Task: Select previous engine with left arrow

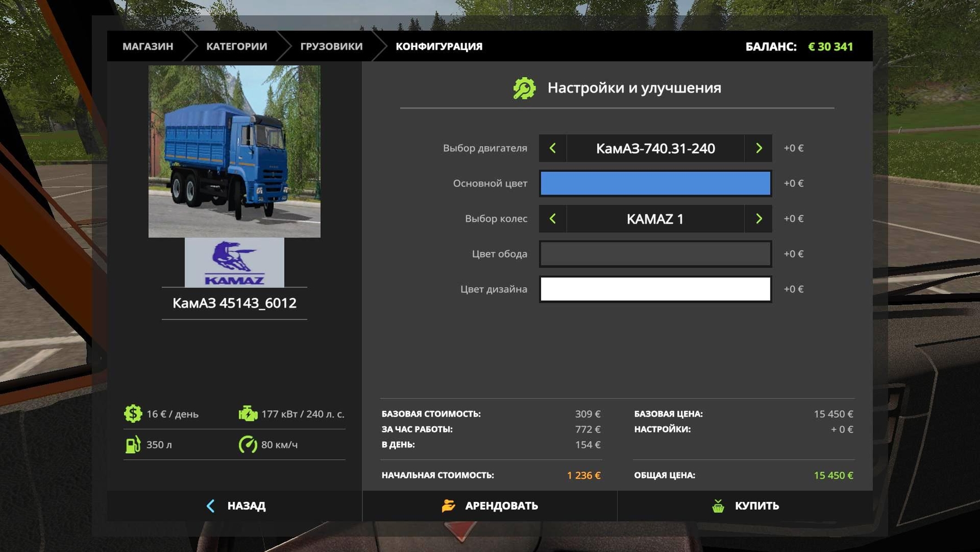Action: coord(553,148)
